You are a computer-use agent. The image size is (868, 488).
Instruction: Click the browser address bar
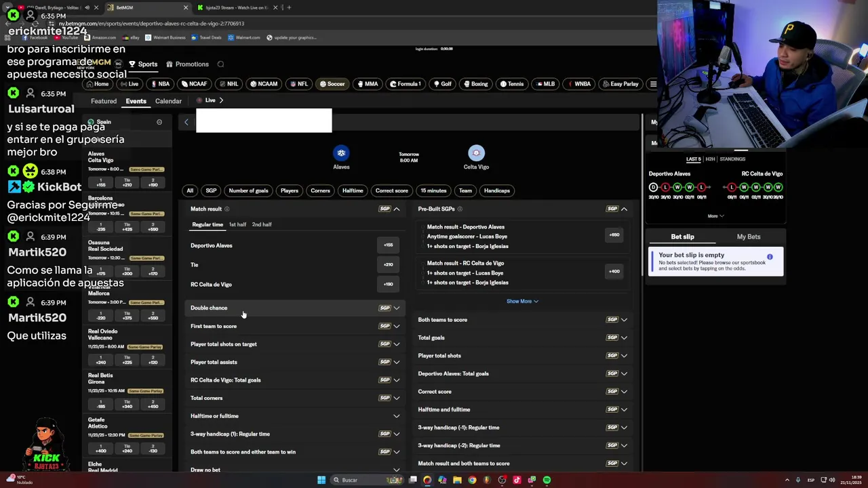[339, 24]
